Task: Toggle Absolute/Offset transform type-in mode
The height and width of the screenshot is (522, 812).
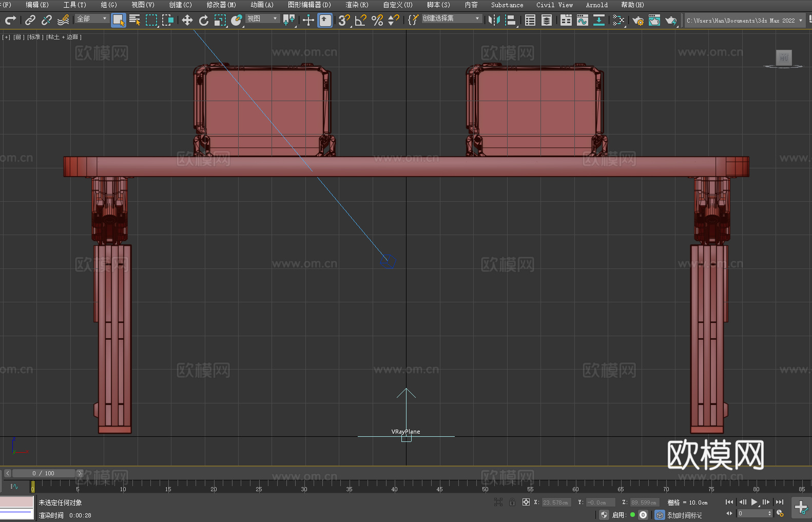Action: click(526, 502)
